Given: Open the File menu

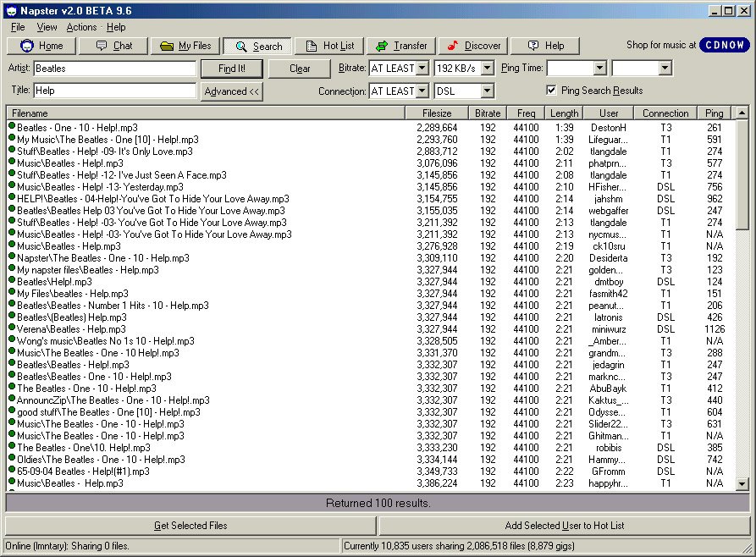Looking at the screenshot, I should (x=18, y=27).
